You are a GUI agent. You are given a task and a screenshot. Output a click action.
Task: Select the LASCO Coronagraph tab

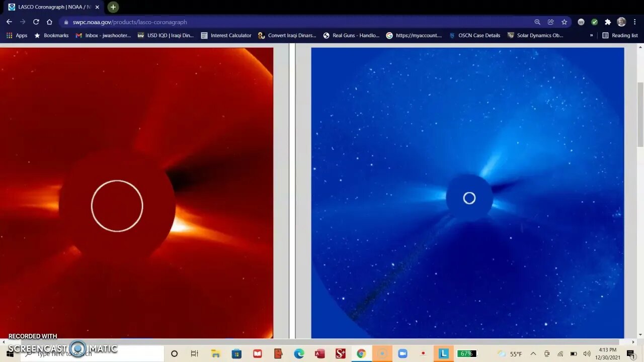coord(54,7)
